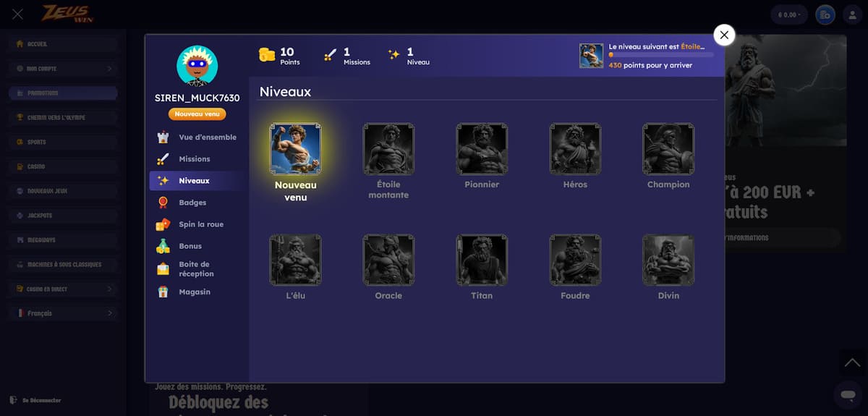Click Megaways in the site sidebar
The height and width of the screenshot is (416, 868).
coord(63,239)
